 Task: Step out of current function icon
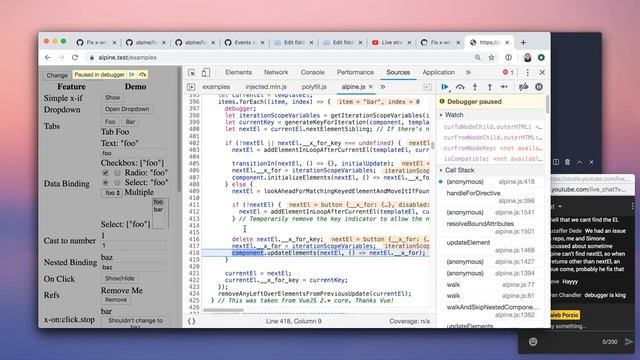coord(489,87)
